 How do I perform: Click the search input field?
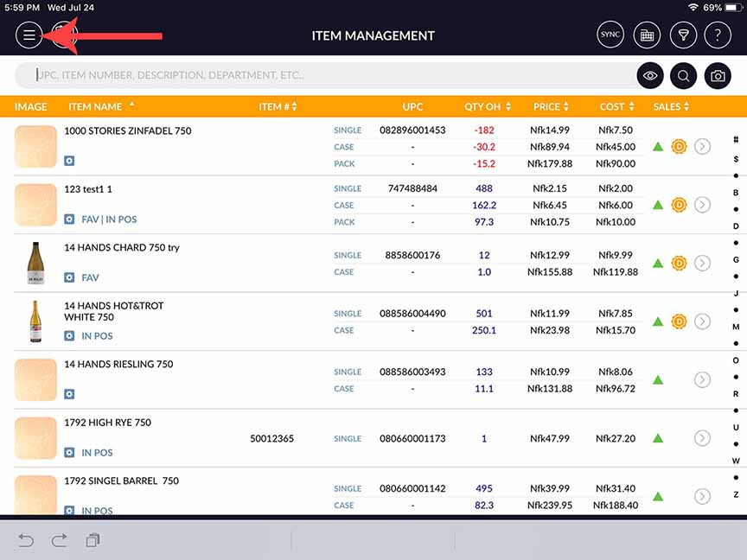[x=329, y=76]
